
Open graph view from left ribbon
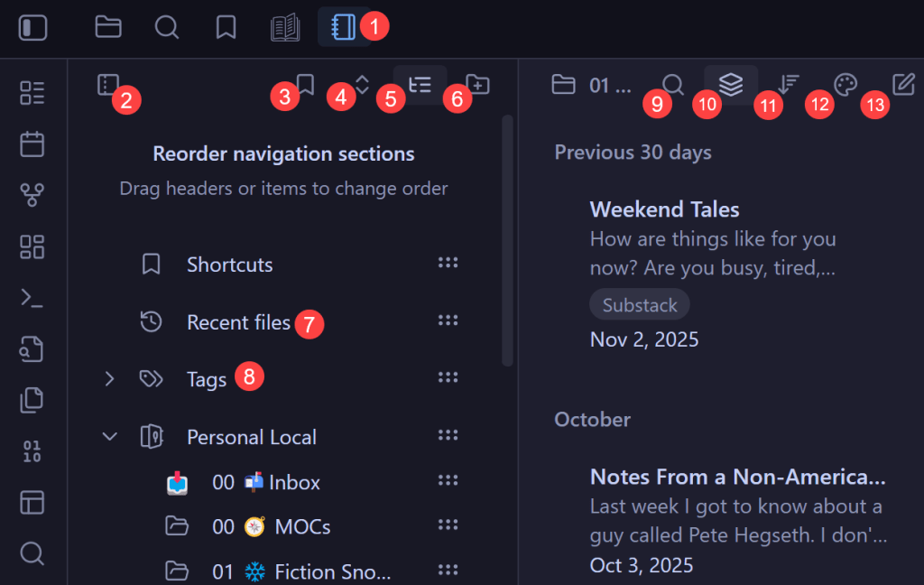point(32,195)
